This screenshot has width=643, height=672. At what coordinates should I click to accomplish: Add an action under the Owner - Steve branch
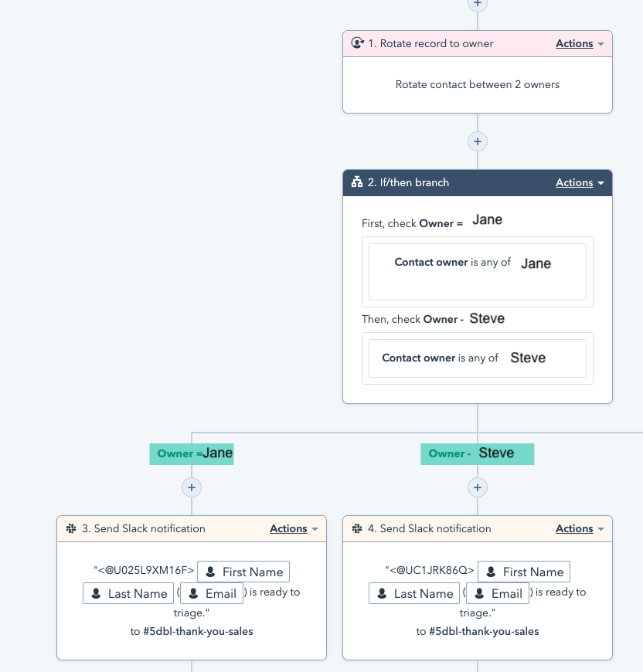[477, 487]
